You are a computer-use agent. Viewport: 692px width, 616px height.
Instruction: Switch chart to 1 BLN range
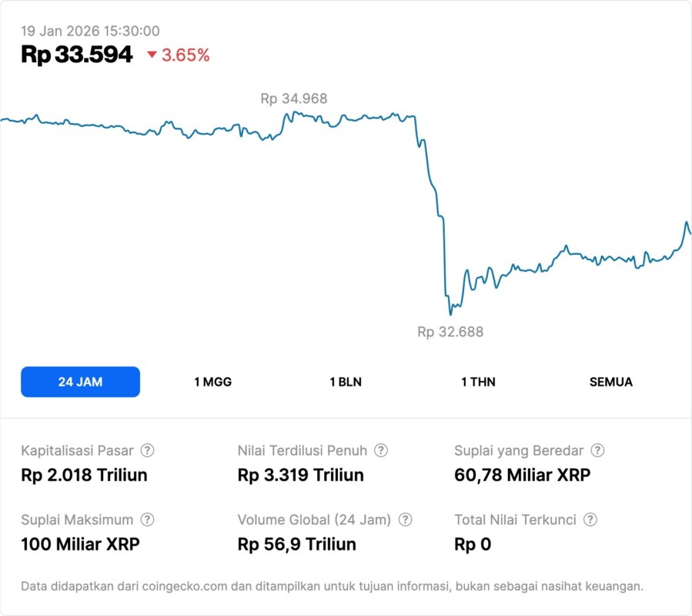pyautogui.click(x=346, y=382)
